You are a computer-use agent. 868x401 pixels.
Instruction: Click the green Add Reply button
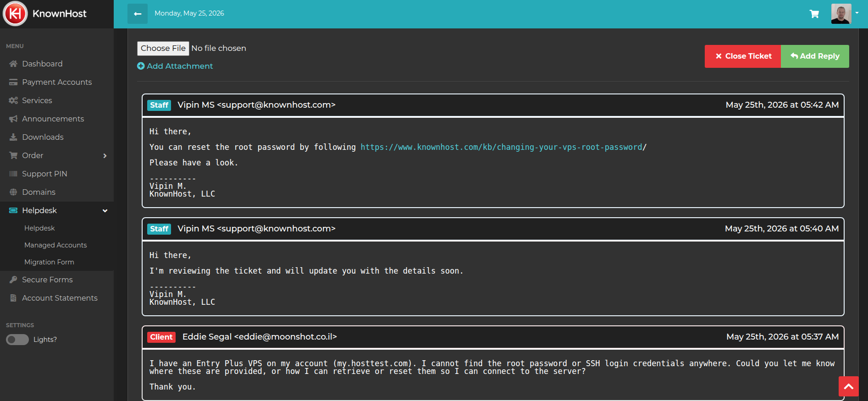pos(815,56)
